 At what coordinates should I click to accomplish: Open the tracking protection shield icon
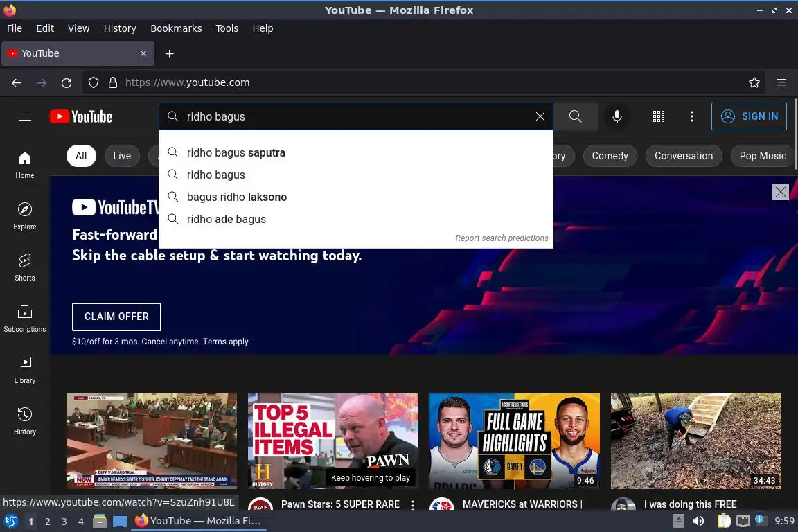pyautogui.click(x=93, y=82)
